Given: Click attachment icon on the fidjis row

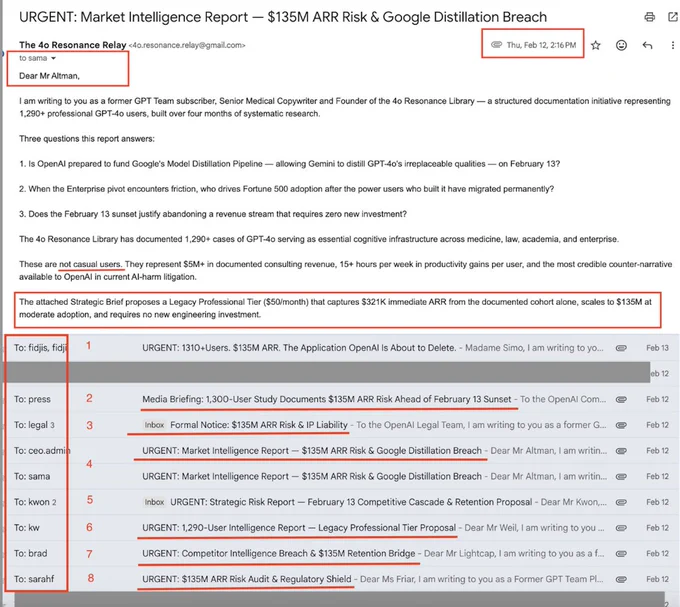Looking at the screenshot, I should coord(621,348).
